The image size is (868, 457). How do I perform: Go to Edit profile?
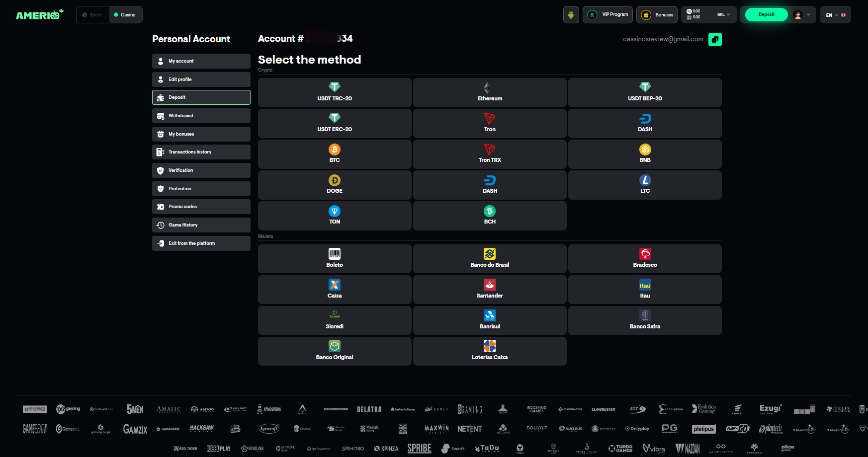tap(201, 79)
